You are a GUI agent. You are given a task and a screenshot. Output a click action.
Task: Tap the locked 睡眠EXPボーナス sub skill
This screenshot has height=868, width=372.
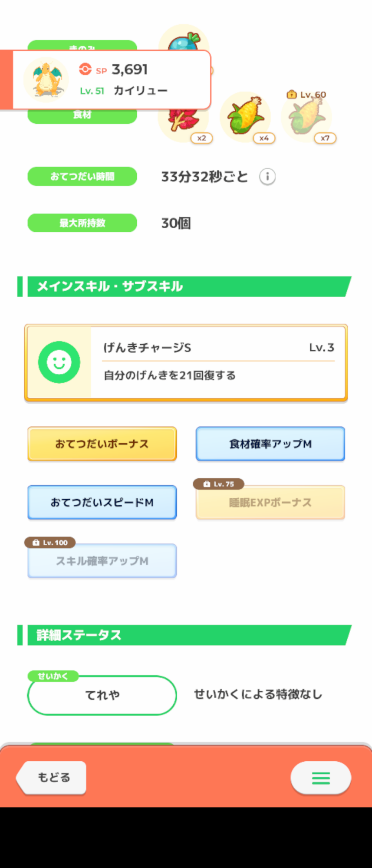[x=270, y=502]
